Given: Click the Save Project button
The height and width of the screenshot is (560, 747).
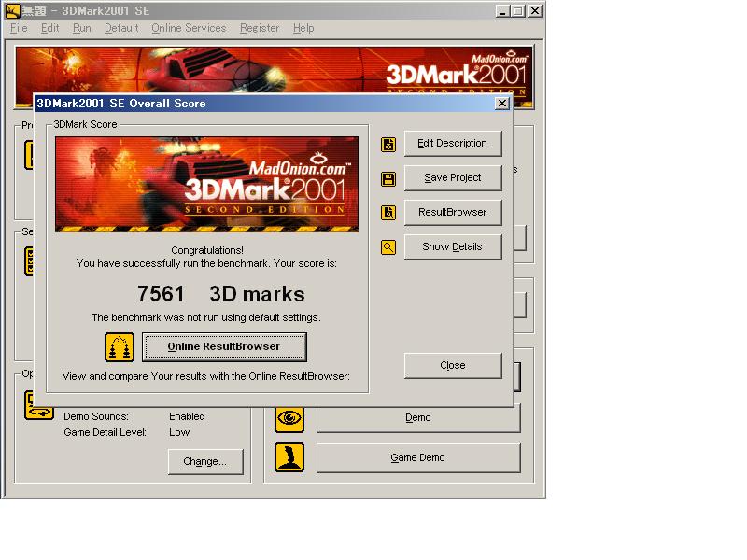Looking at the screenshot, I should click(453, 177).
